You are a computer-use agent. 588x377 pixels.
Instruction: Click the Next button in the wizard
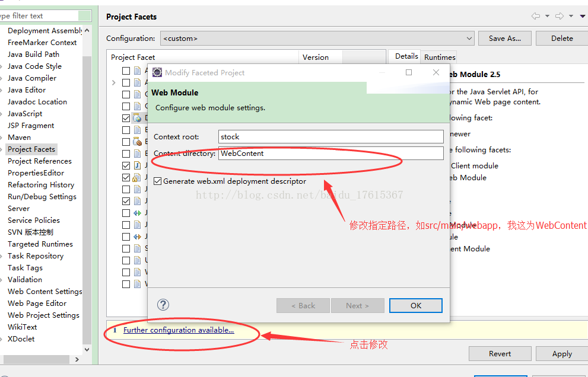(357, 305)
